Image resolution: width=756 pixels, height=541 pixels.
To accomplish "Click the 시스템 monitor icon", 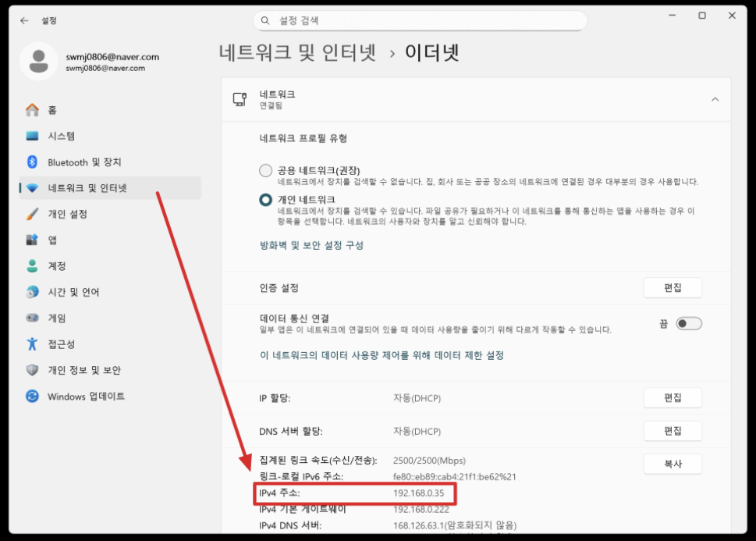I will click(32, 136).
